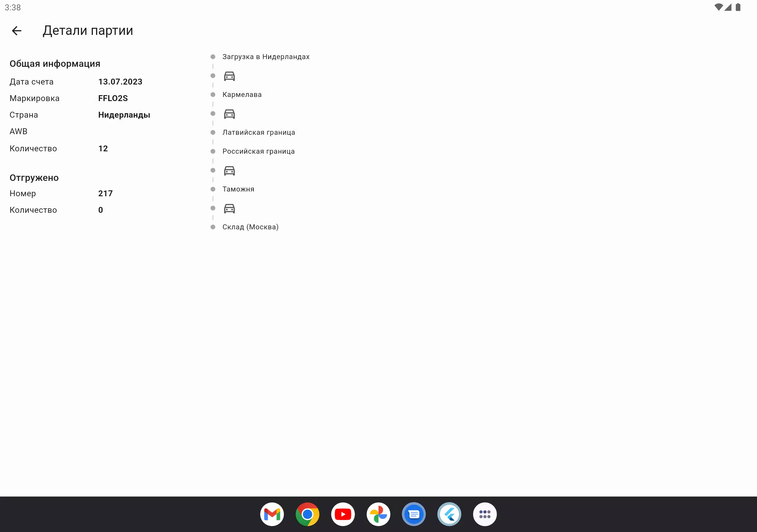Click the Детали партии title
This screenshot has height=532, width=757.
[x=88, y=31]
